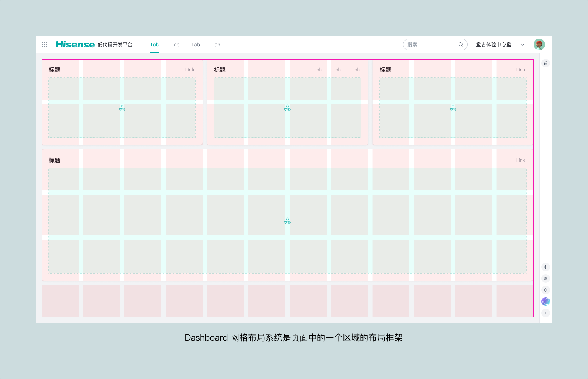Viewport: 588px width, 379px height.
Task: Click the 交换 marker in wide bottom card
Action: (288, 221)
